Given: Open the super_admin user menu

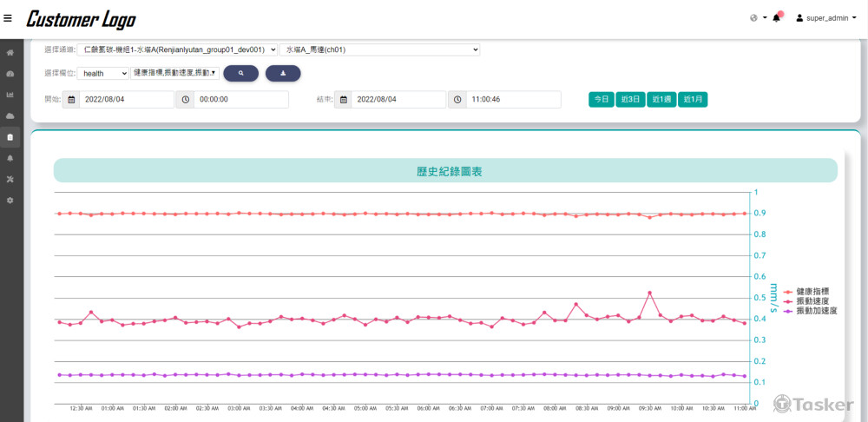Looking at the screenshot, I should [826, 17].
